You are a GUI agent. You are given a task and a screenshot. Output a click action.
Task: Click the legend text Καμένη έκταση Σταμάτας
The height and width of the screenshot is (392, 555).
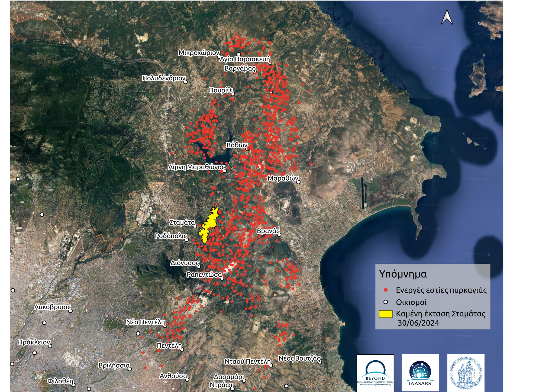(441, 314)
